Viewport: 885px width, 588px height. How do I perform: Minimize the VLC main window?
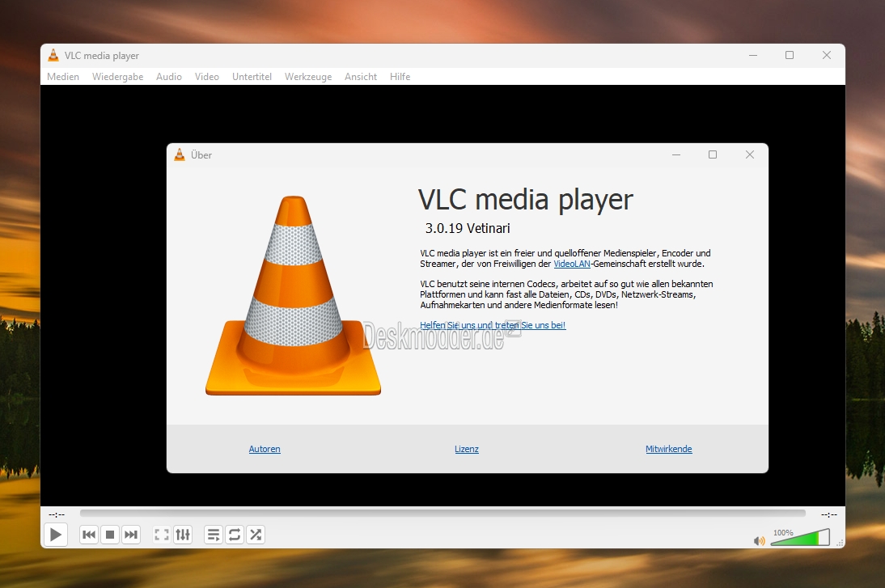click(753, 55)
